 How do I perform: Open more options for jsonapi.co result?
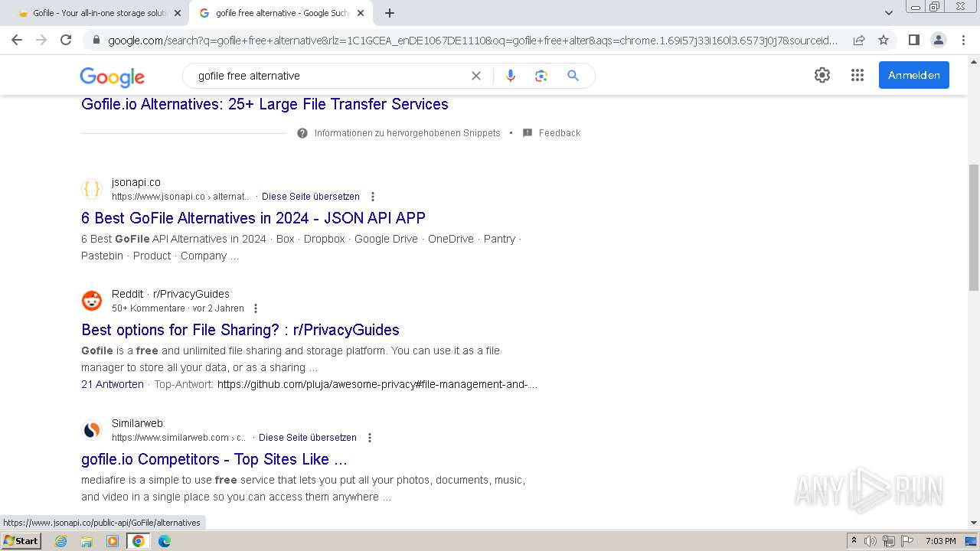point(373,197)
